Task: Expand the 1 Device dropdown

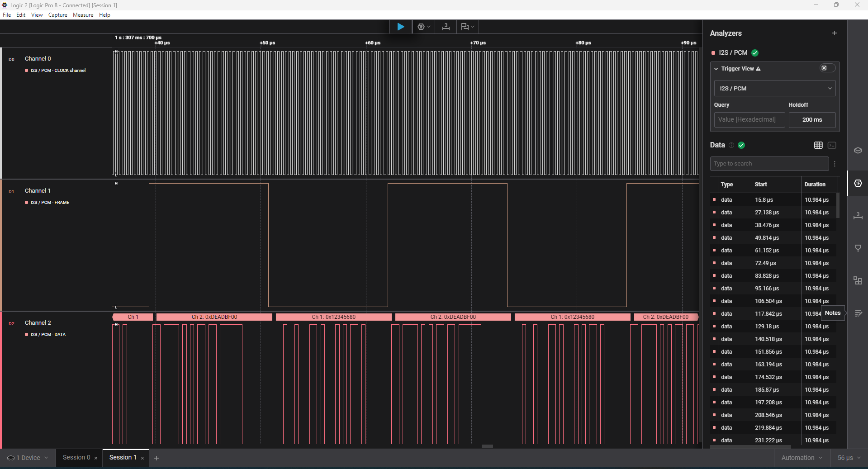Action: [28, 458]
